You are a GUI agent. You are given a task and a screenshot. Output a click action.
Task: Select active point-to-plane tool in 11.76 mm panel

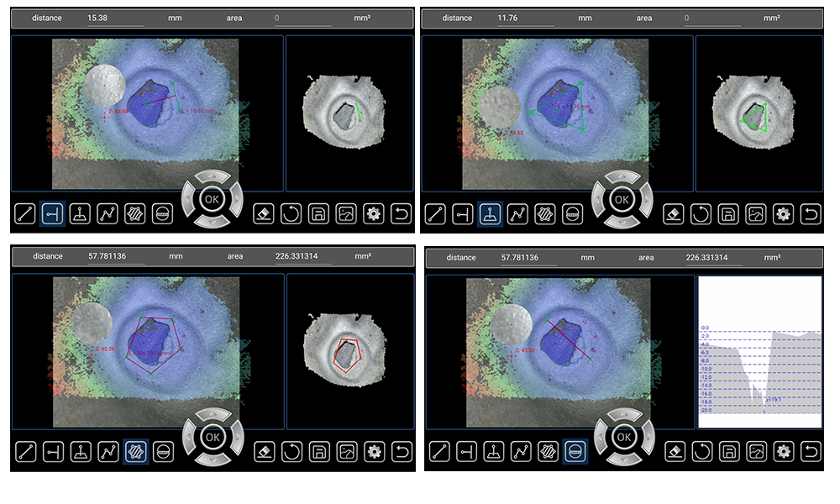pos(491,214)
